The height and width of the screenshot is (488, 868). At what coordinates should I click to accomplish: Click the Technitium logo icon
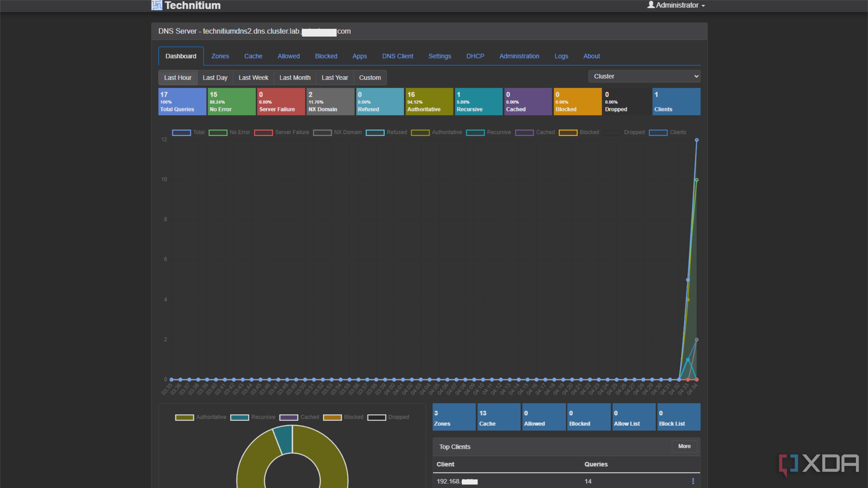pyautogui.click(x=157, y=5)
